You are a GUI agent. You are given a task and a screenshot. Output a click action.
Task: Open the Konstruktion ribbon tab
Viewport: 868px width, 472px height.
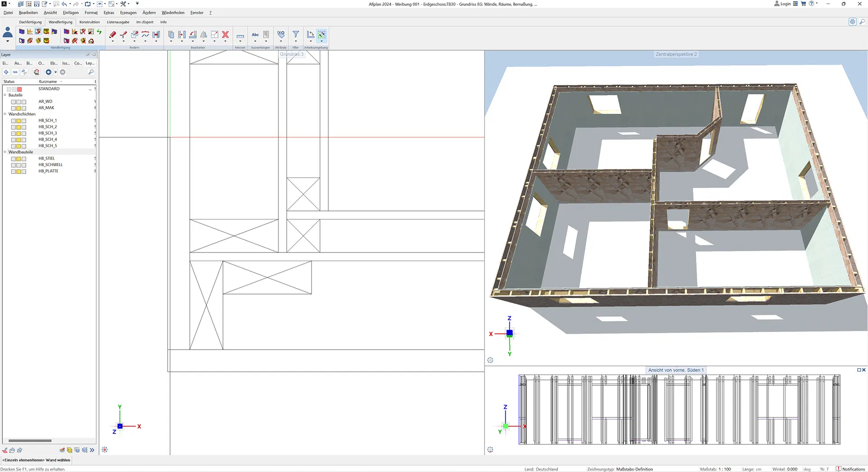coord(90,22)
